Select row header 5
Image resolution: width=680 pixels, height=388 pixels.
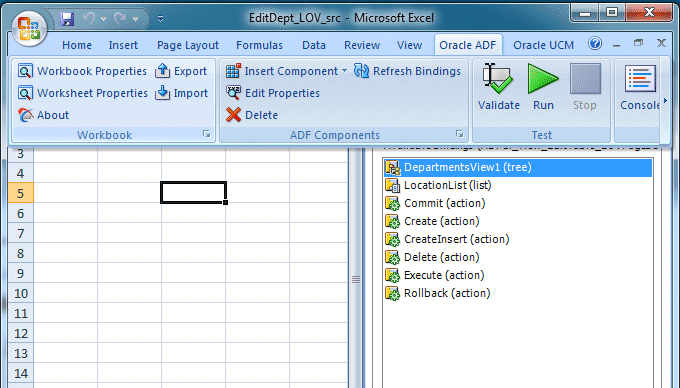pos(20,193)
